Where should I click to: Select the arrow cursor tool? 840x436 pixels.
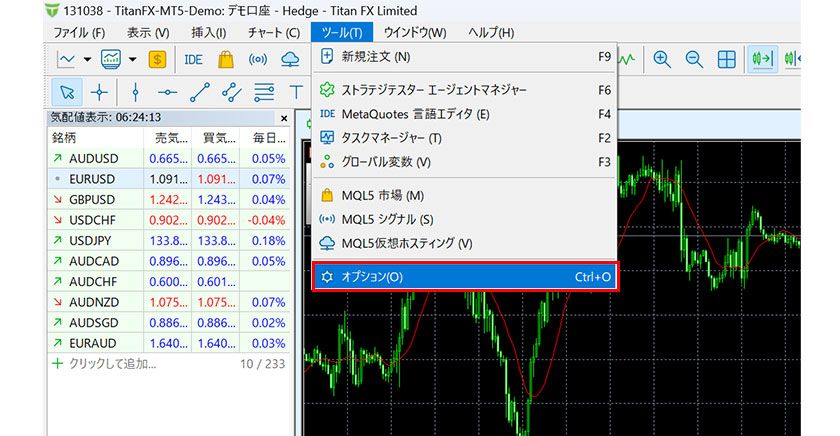[x=67, y=92]
